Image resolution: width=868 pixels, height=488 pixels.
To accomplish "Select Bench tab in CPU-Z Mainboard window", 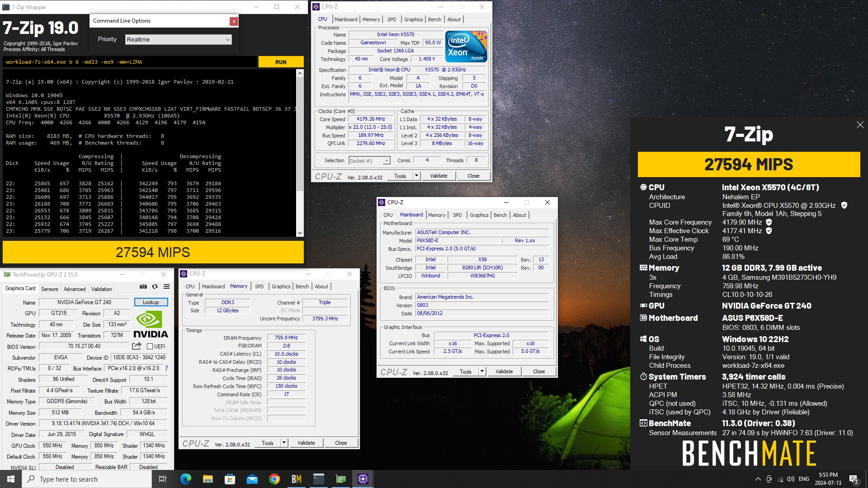I will pos(500,215).
